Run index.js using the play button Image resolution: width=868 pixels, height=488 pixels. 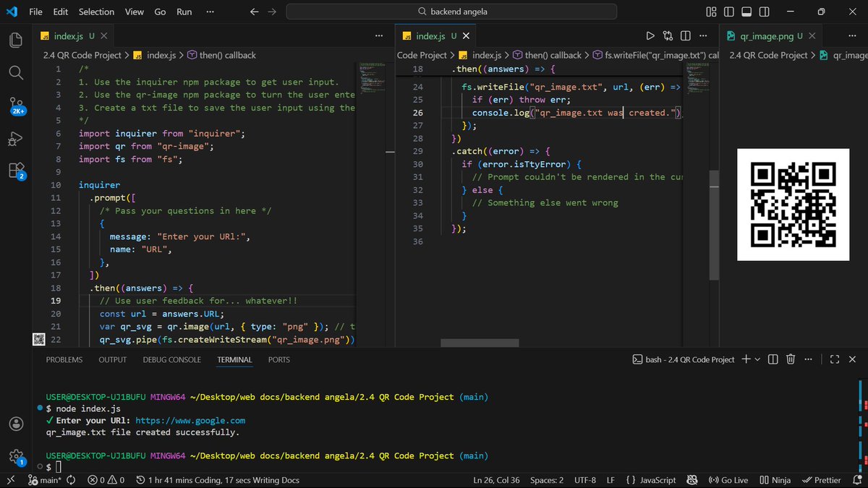[x=650, y=35]
